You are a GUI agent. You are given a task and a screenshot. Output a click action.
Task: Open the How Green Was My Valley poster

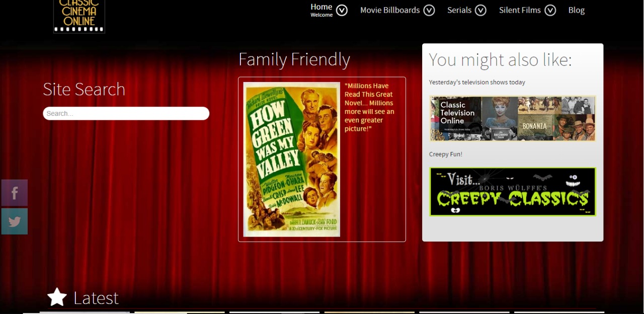(x=292, y=160)
